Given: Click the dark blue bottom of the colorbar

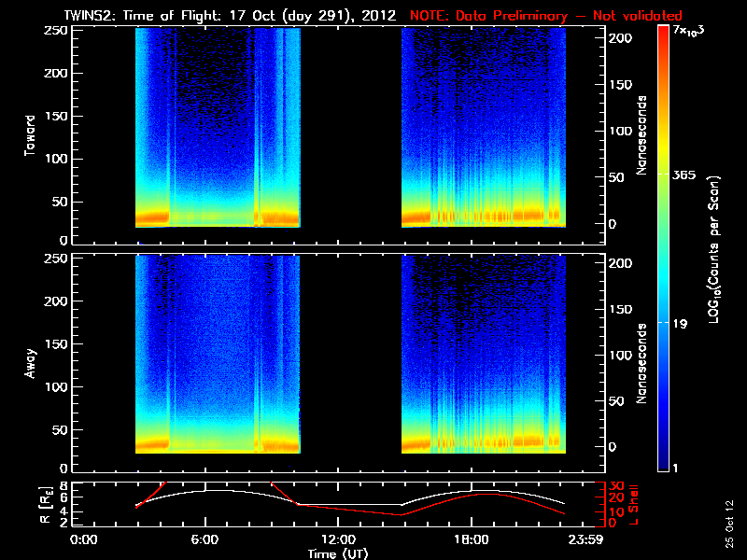Looking at the screenshot, I should click(663, 462).
